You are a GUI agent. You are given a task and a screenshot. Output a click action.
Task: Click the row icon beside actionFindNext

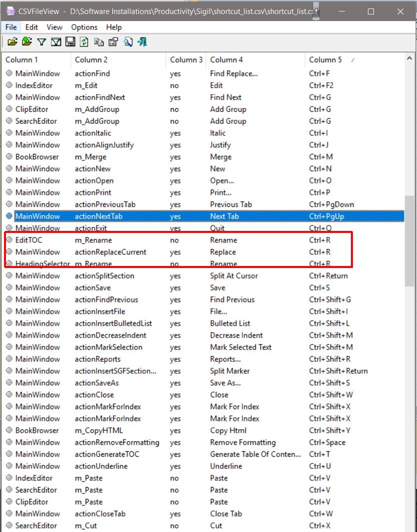point(9,97)
